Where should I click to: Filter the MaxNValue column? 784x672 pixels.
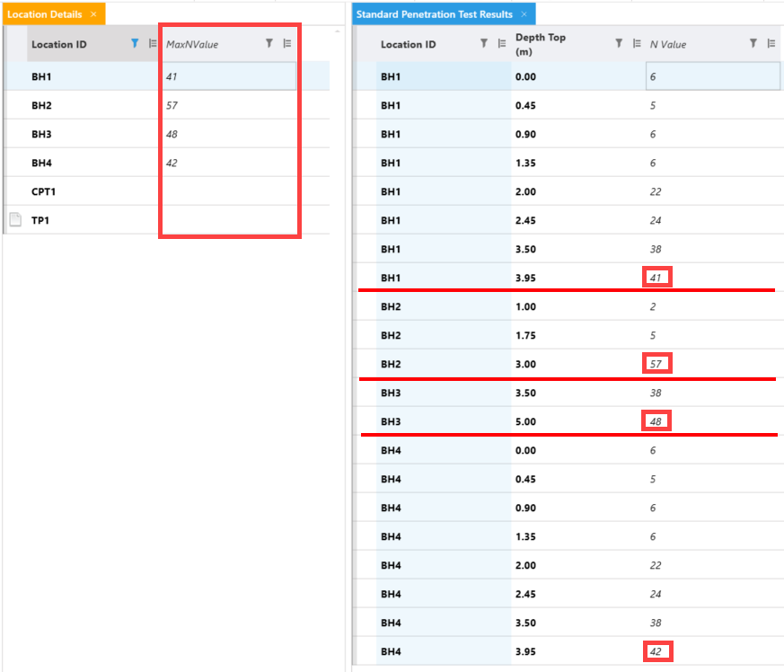[269, 43]
